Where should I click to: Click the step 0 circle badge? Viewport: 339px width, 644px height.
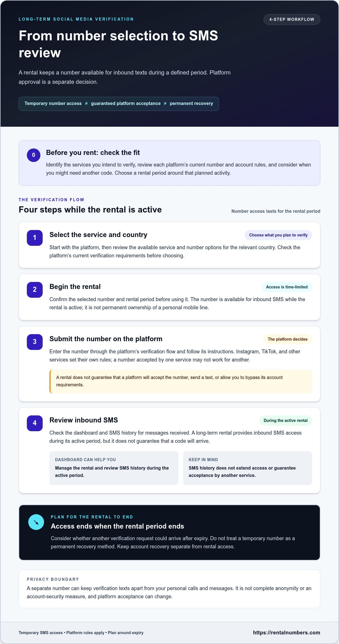[34, 155]
